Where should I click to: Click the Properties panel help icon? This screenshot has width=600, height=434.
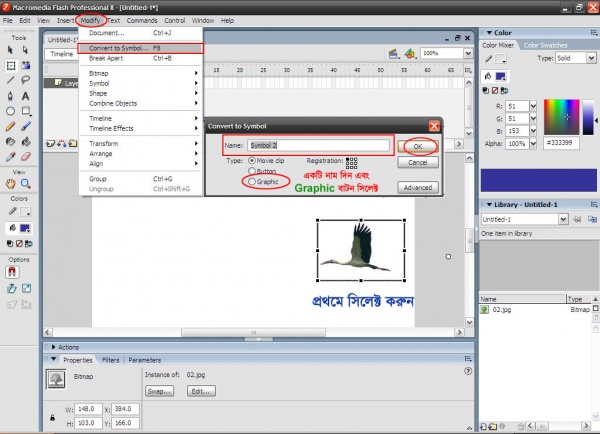click(x=468, y=371)
